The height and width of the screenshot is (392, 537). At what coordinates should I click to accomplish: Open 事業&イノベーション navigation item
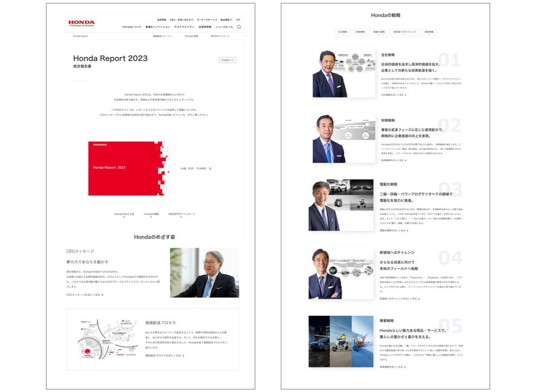pyautogui.click(x=157, y=27)
